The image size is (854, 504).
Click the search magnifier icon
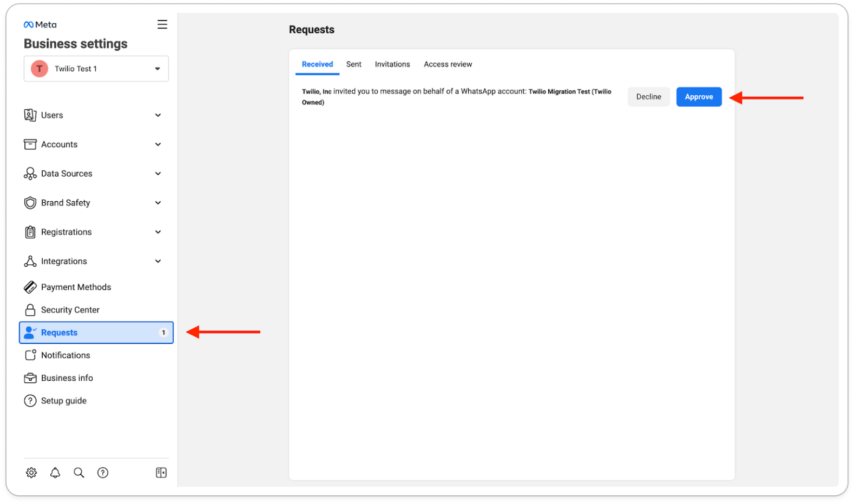(79, 473)
